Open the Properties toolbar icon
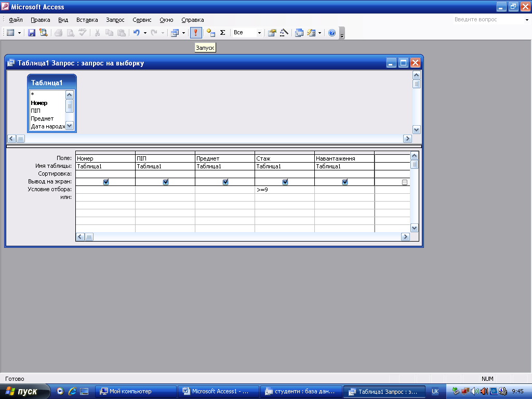The height and width of the screenshot is (399, 532). pos(272,33)
